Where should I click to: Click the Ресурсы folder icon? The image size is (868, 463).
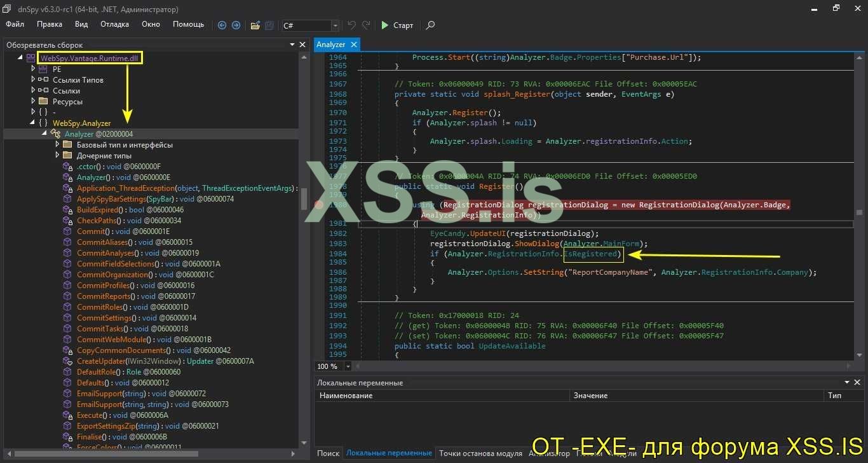(43, 102)
